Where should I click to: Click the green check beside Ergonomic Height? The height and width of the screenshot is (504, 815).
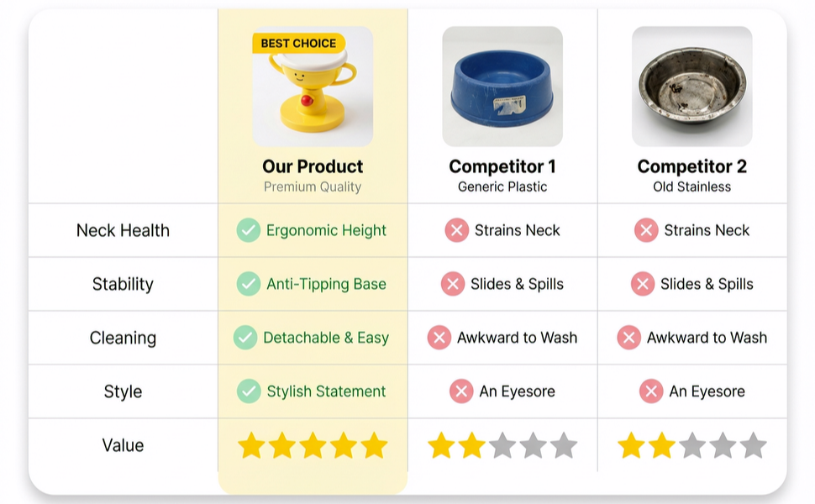(248, 230)
